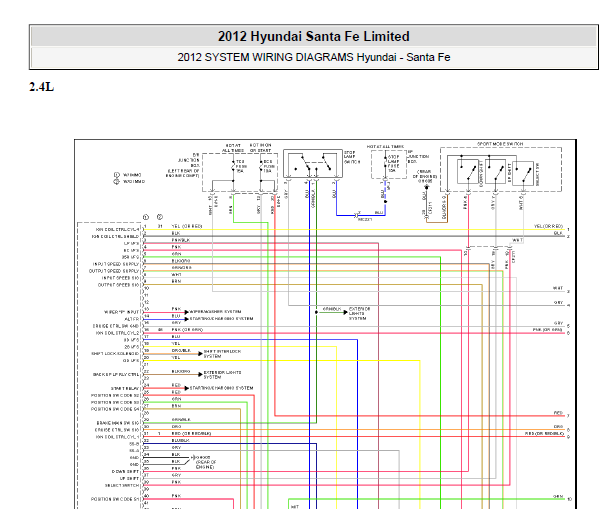Click the 'DOWN SHIFT' pin label
This screenshot has width=606, height=509.
[126, 472]
